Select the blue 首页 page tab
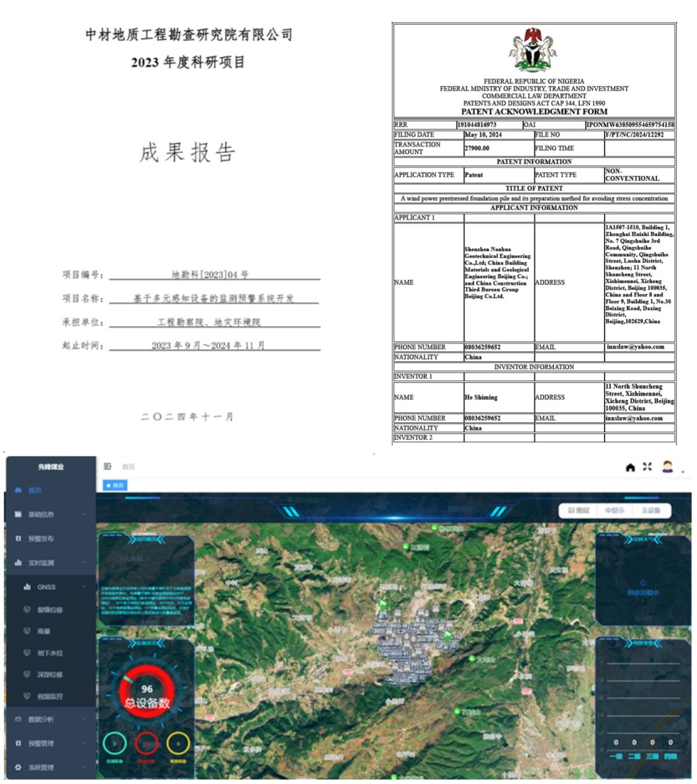The width and height of the screenshot is (697, 784). coord(115,485)
